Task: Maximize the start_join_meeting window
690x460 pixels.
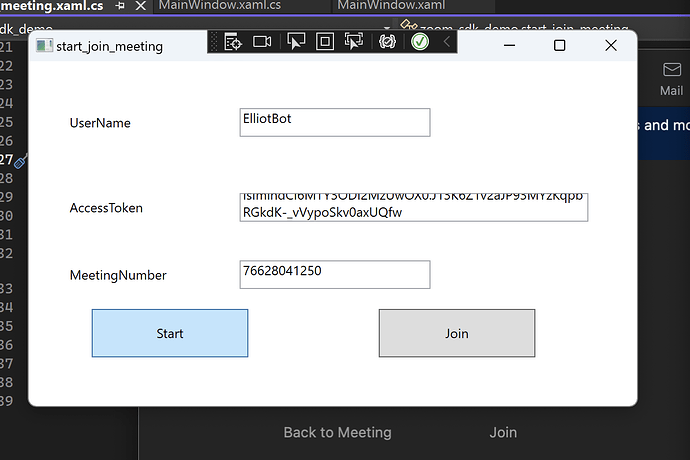Action: tap(559, 45)
